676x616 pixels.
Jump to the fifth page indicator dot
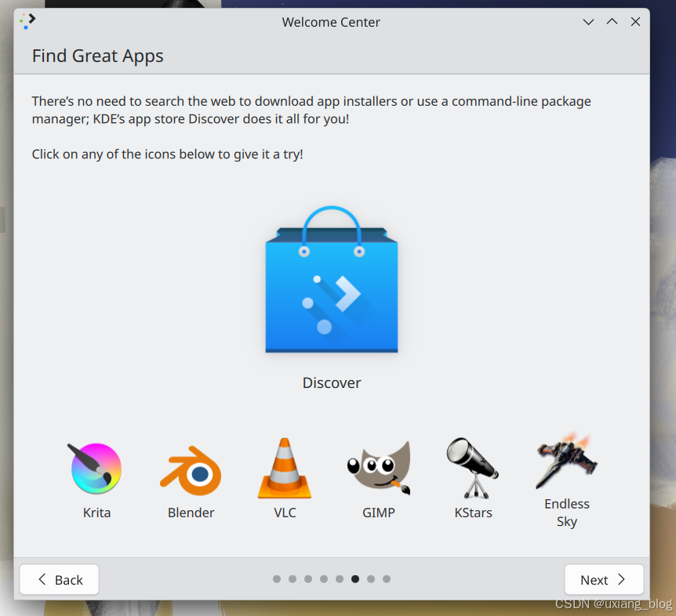coord(340,579)
